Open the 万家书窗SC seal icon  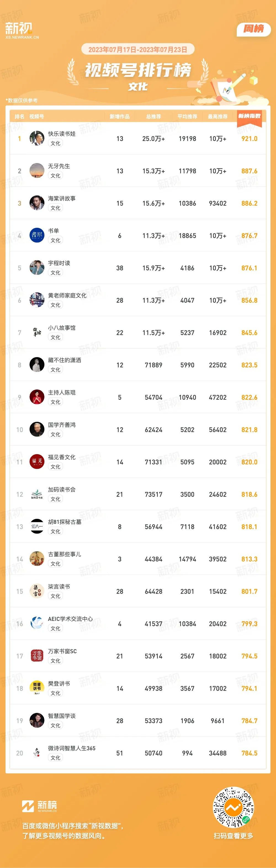click(x=37, y=656)
